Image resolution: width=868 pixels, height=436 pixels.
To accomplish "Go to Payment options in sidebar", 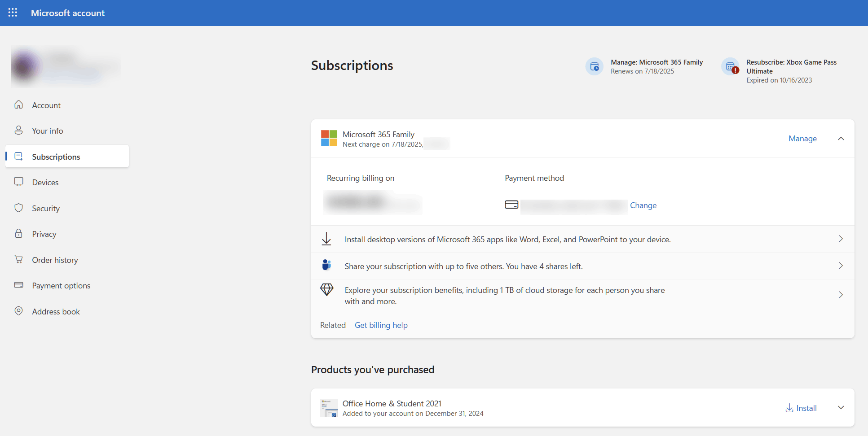I will (x=61, y=286).
